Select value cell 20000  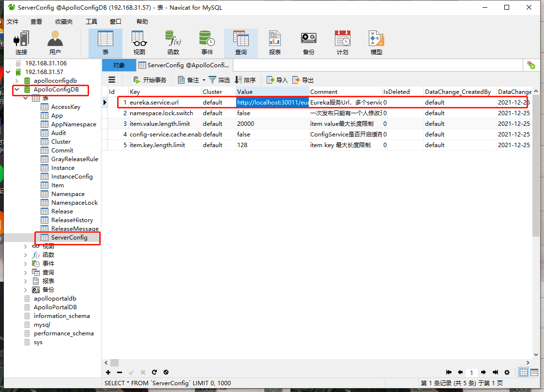pos(272,124)
